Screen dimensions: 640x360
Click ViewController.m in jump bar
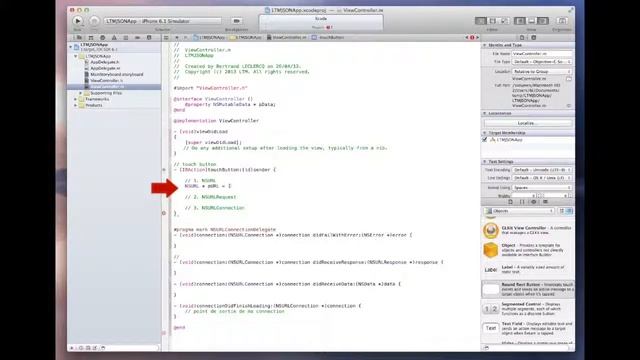pyautogui.click(x=287, y=38)
